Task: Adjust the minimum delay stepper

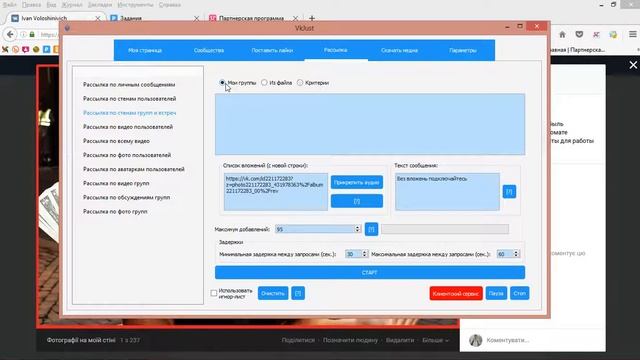Action: point(365,254)
